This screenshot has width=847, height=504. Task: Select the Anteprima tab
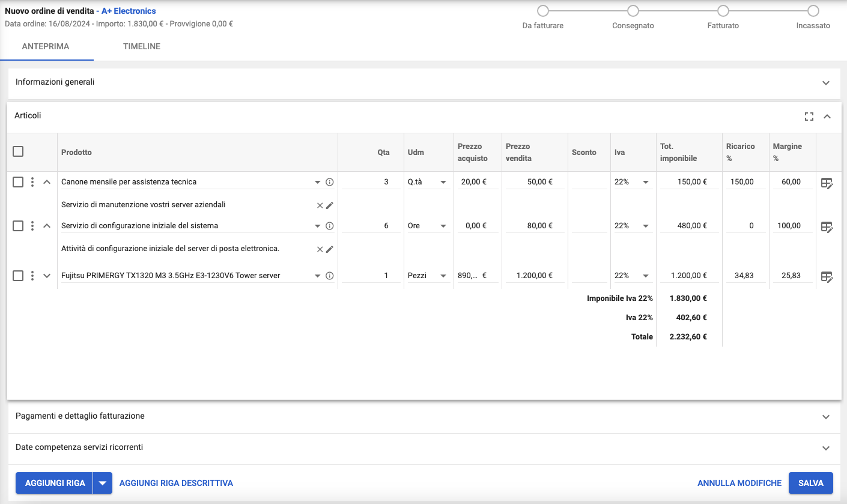click(46, 46)
